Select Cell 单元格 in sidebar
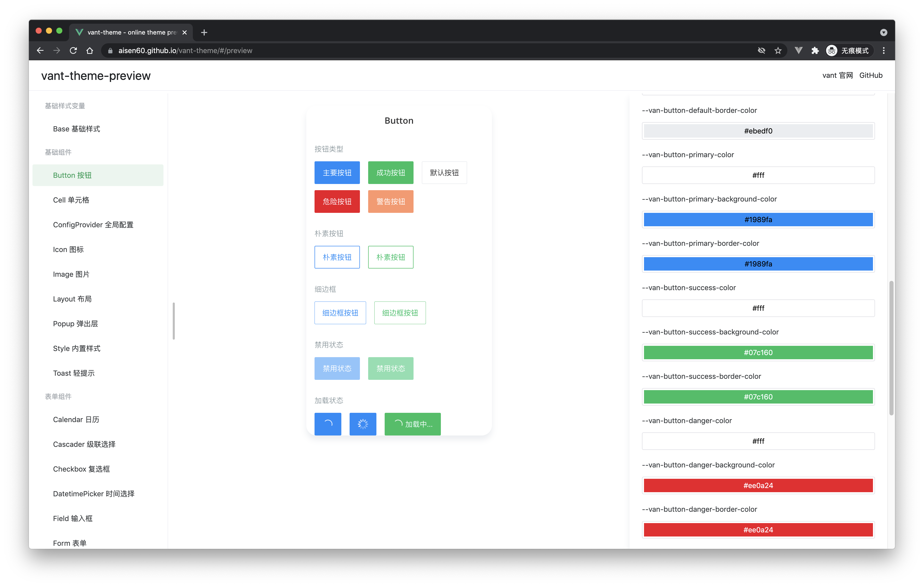 (x=71, y=200)
